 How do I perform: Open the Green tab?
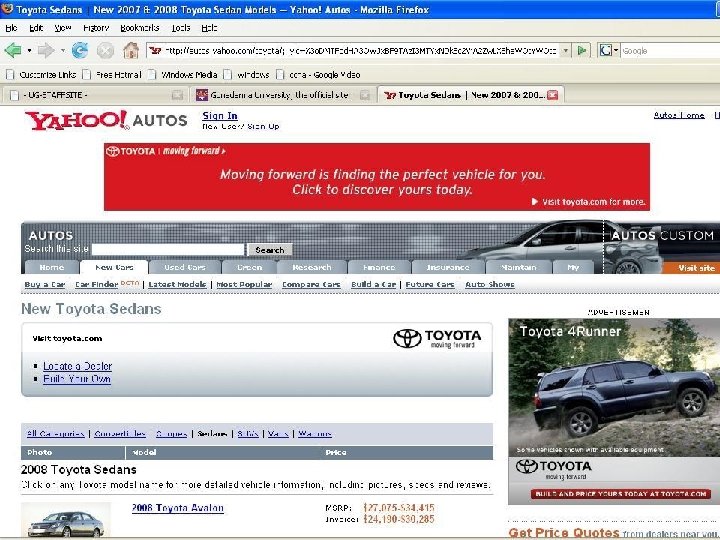tap(249, 267)
